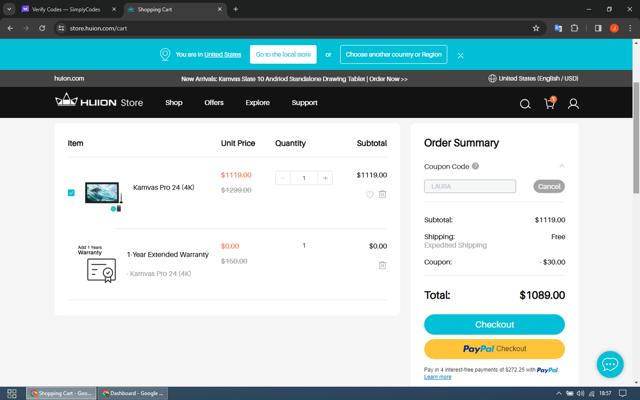Bookmark this page with the star icon
This screenshot has width=640, height=400.
pyautogui.click(x=536, y=28)
